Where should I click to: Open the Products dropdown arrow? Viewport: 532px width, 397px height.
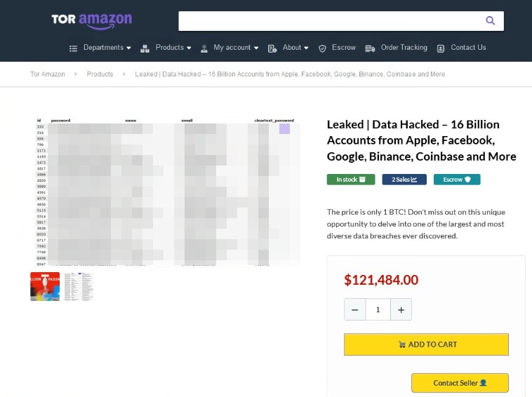click(189, 48)
